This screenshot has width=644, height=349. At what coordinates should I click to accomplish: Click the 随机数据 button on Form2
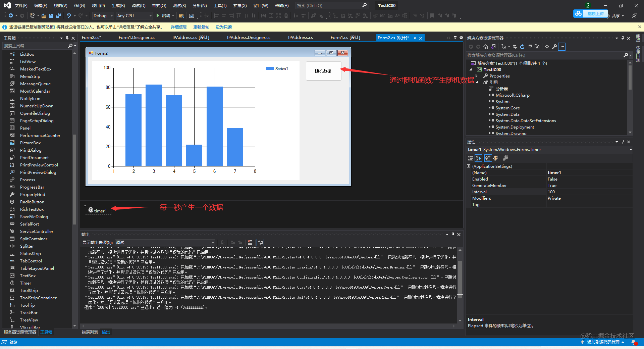[x=323, y=71]
